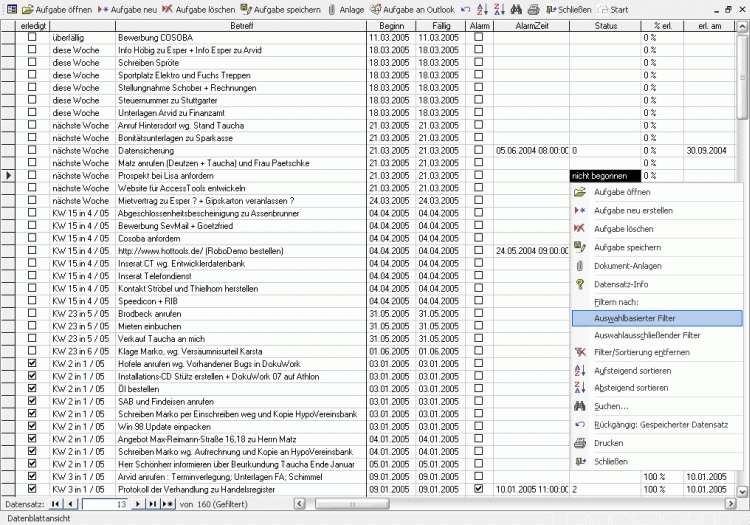The height and width of the screenshot is (525, 750).
Task: Toggle the Alarm checkbox in the Datensicherung row
Action: (479, 150)
